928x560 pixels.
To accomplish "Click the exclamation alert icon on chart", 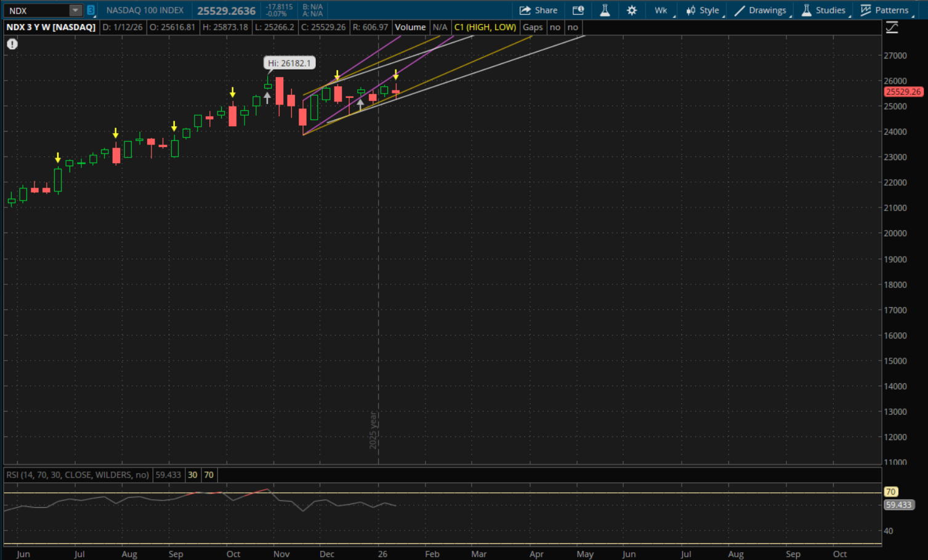I will [12, 44].
